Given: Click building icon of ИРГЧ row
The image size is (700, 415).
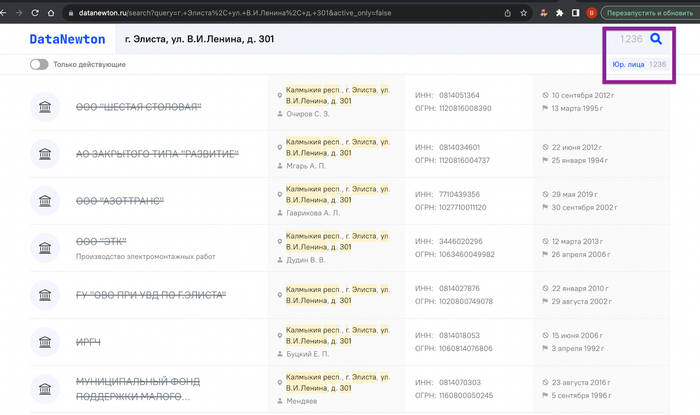Looking at the screenshot, I should (45, 342).
